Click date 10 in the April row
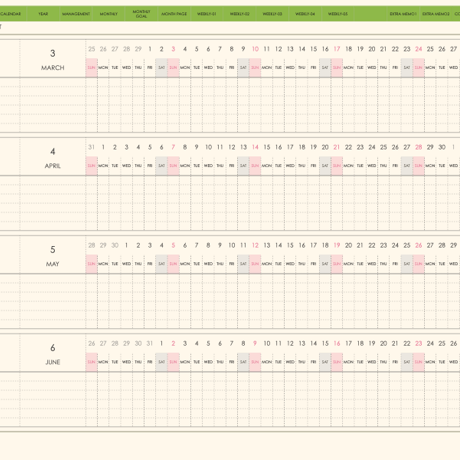This screenshot has width=460, height=460. click(208, 147)
